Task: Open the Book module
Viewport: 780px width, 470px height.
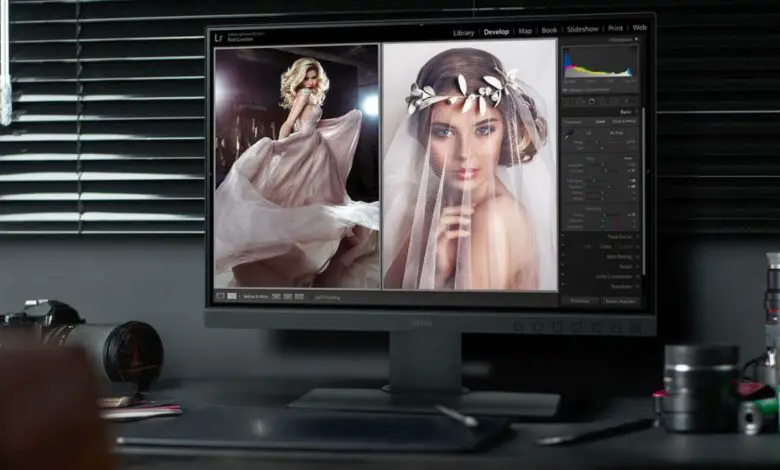Action: pyautogui.click(x=551, y=30)
